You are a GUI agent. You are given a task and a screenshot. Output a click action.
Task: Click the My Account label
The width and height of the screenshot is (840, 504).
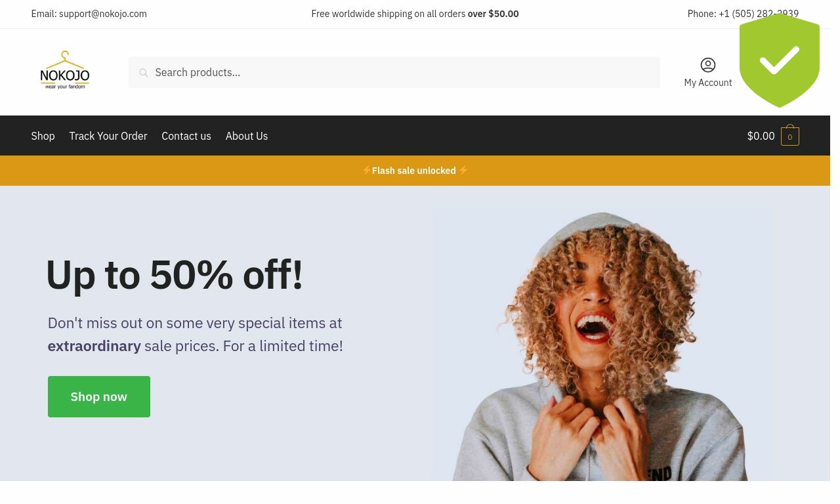[707, 83]
